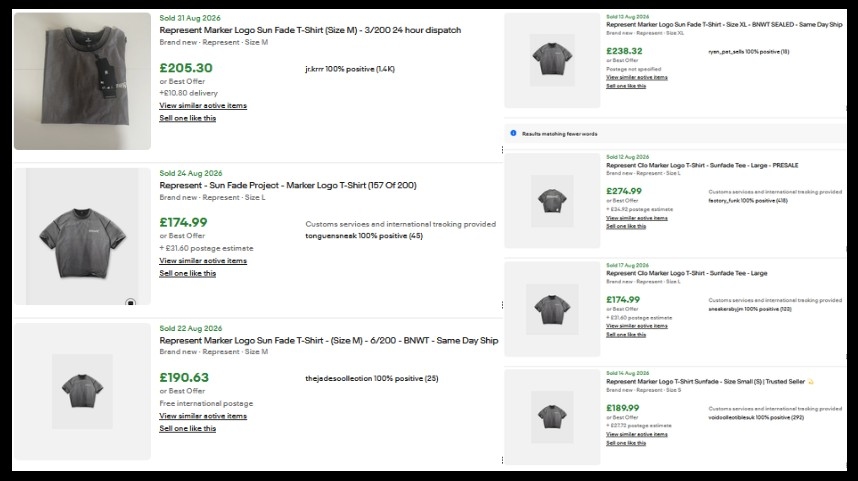858x481 pixels.
Task: Click the '+ £27.72 postage estimate' text
Action: click(639, 426)
